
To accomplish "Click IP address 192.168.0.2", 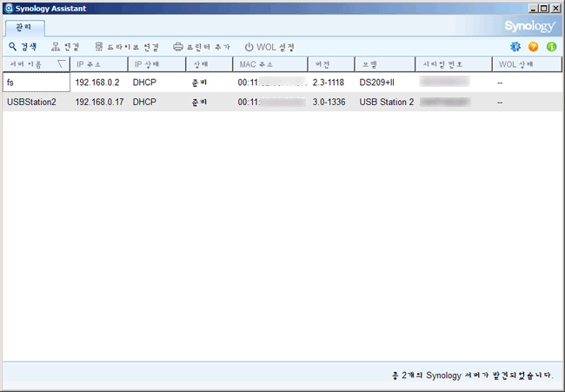I will (97, 83).
